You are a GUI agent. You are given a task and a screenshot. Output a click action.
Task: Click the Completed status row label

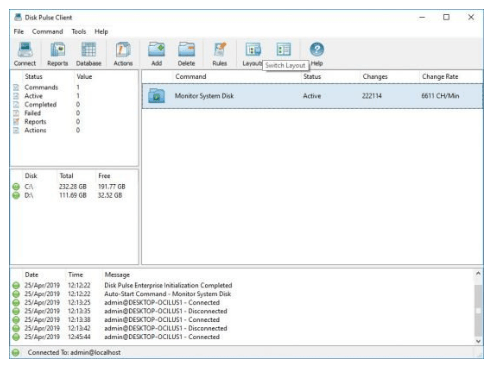click(x=40, y=105)
